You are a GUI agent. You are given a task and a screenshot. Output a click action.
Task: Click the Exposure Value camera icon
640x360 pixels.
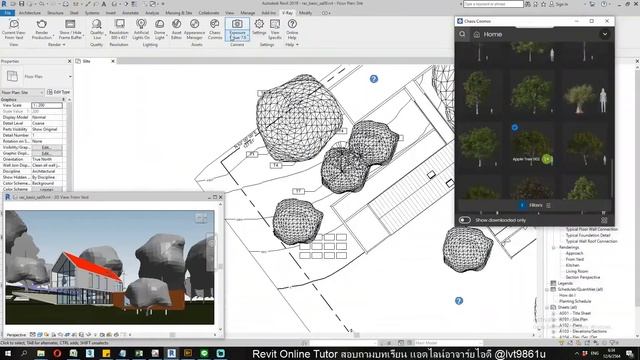237,24
